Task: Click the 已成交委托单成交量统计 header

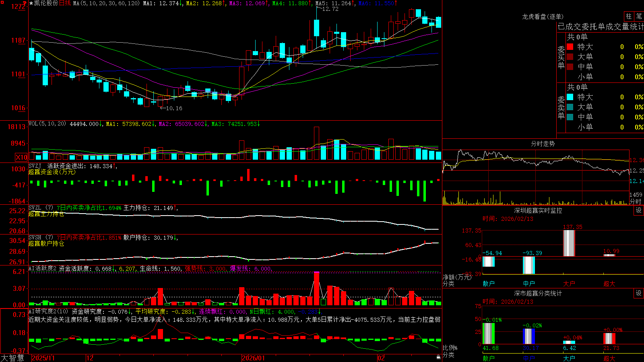Action: [601, 27]
